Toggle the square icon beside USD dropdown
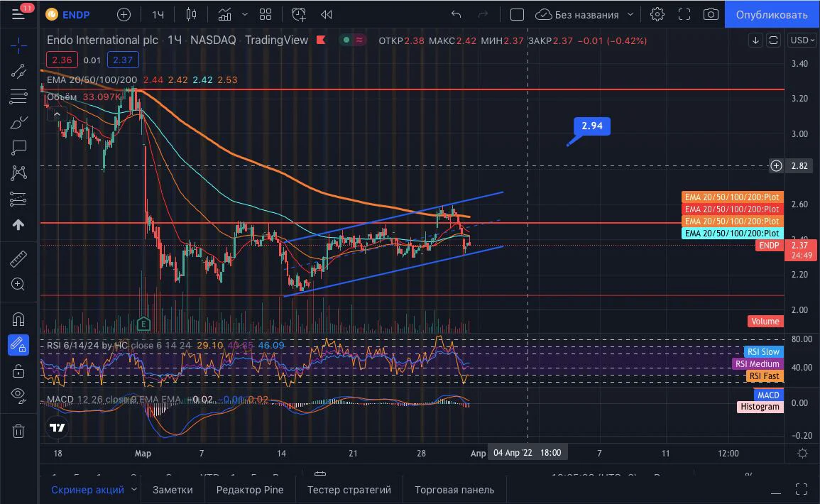This screenshot has height=504, width=820. (773, 40)
